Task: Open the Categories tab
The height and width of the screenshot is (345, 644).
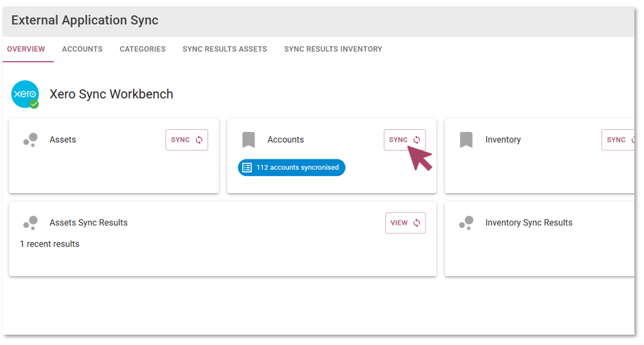Action: click(143, 49)
